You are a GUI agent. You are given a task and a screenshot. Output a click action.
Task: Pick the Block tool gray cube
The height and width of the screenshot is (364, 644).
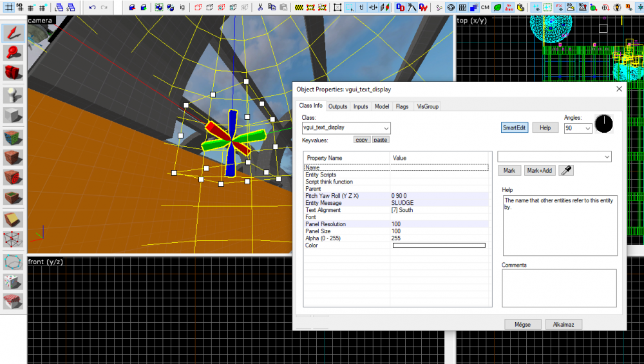(13, 116)
